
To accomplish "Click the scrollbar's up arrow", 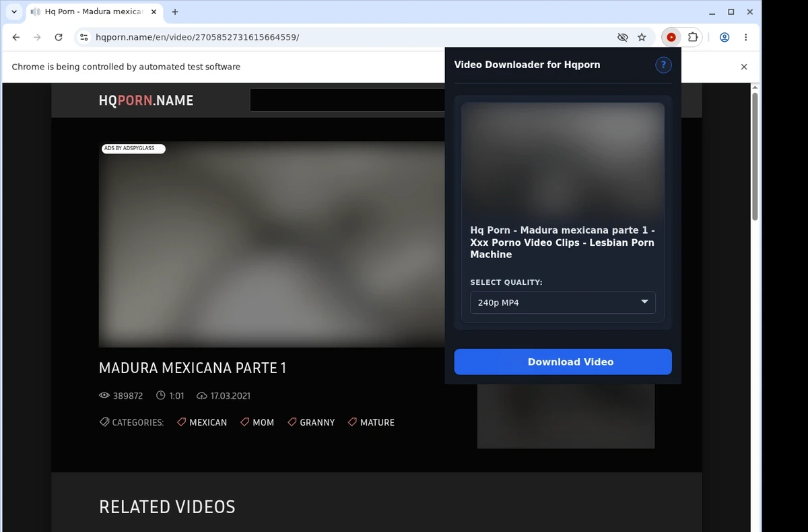I will pyautogui.click(x=755, y=88).
